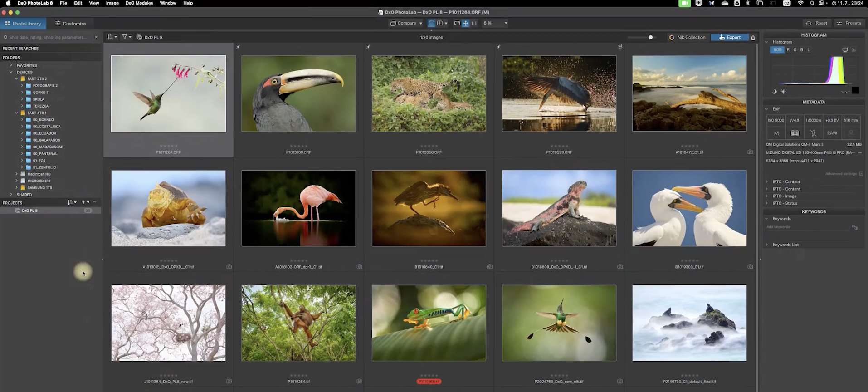Select the L luminance histogram channel

[809, 50]
